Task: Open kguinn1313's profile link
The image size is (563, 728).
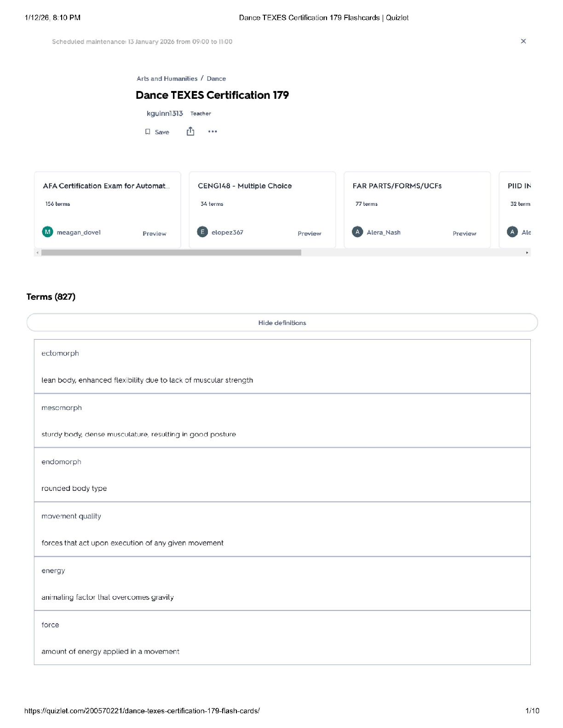Action: [x=165, y=114]
